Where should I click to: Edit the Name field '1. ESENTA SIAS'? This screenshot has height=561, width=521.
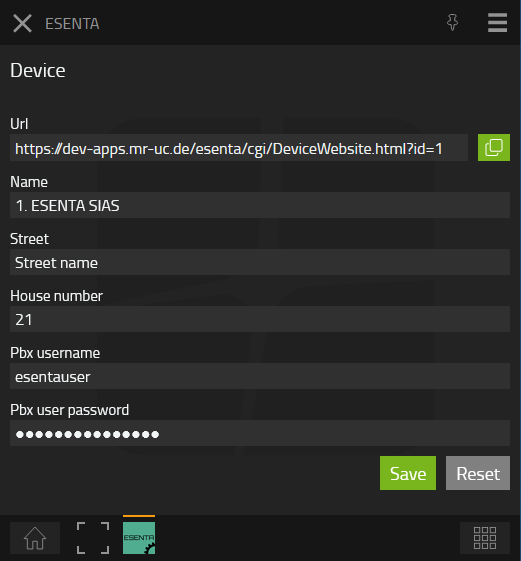[260, 205]
